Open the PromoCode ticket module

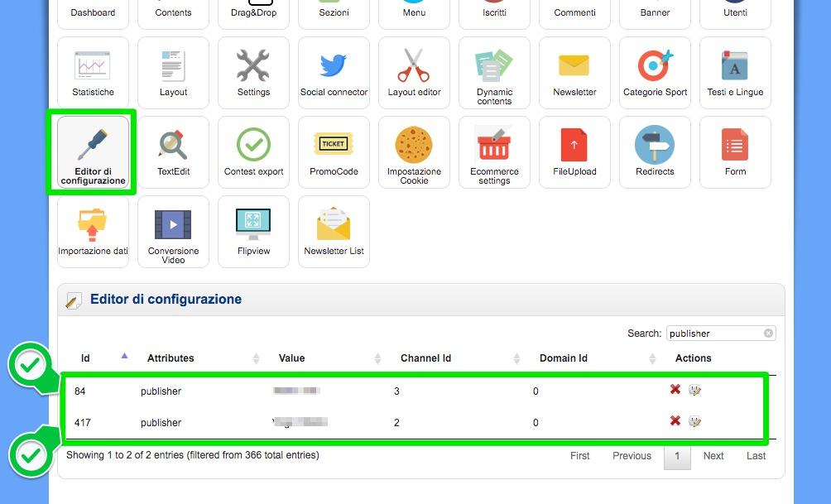click(x=334, y=152)
